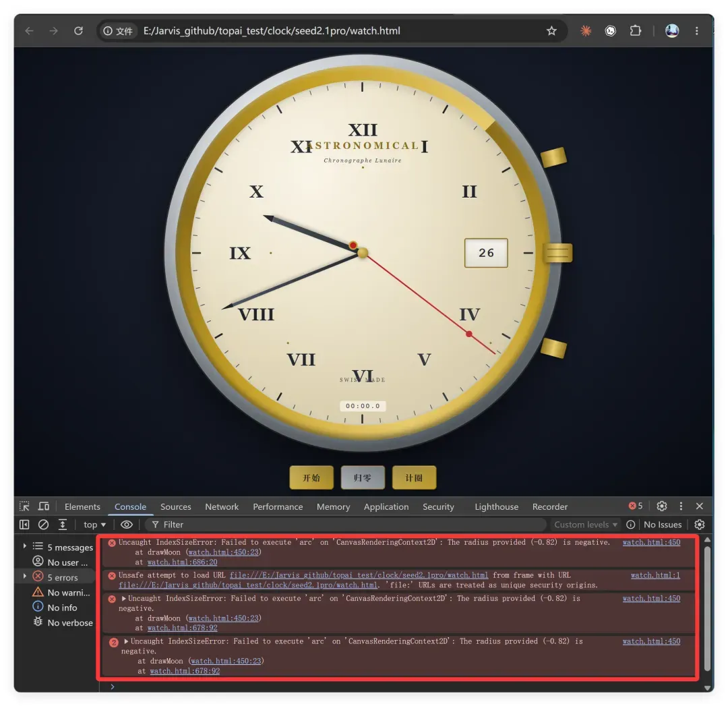Open the white round extension icon

tap(611, 30)
